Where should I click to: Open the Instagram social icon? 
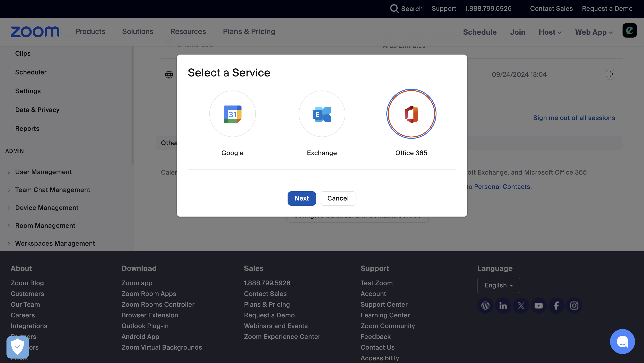pos(574,305)
